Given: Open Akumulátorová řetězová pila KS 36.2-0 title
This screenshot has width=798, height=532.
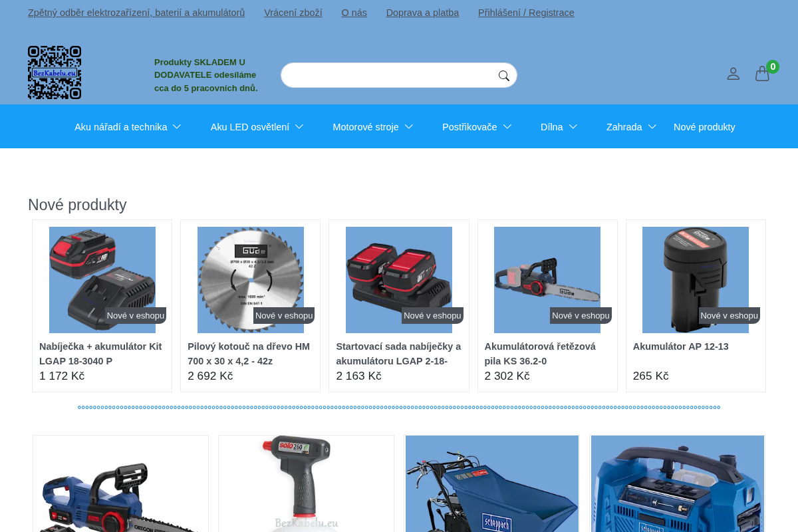Looking at the screenshot, I should (x=541, y=354).
